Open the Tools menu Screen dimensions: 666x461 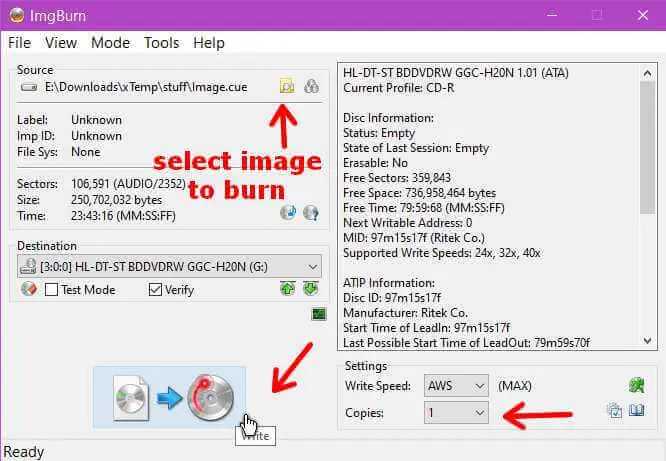161,42
